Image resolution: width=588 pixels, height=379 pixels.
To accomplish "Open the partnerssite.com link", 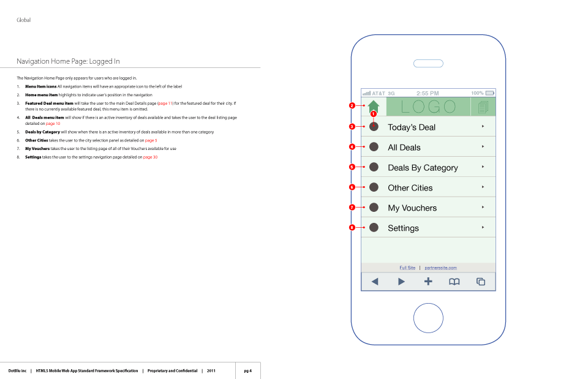I will click(440, 268).
